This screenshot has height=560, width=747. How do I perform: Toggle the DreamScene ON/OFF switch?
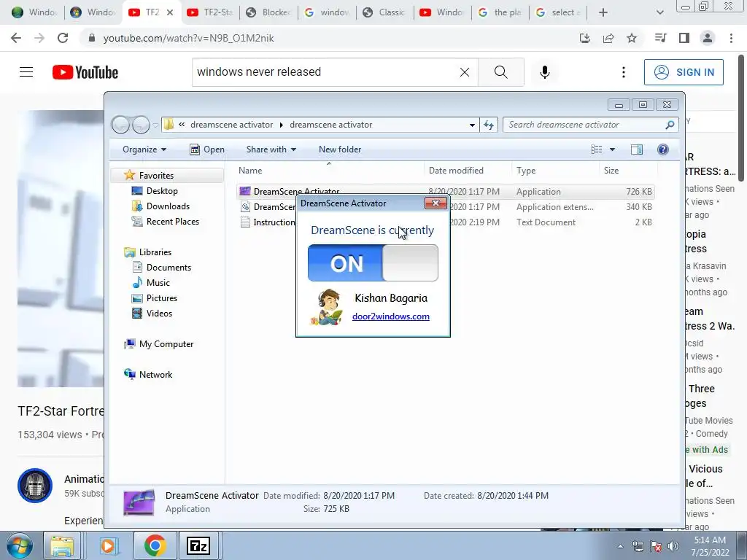(373, 262)
